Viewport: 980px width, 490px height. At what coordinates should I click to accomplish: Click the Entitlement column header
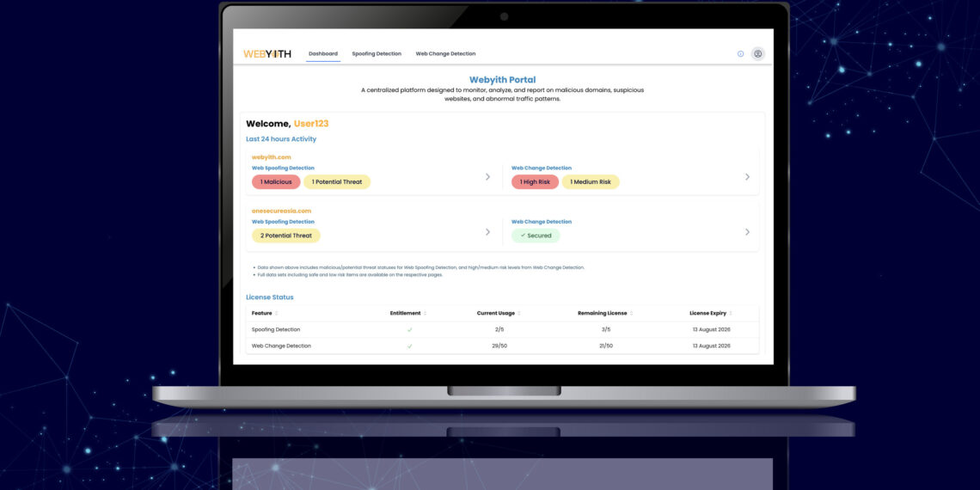coord(406,313)
